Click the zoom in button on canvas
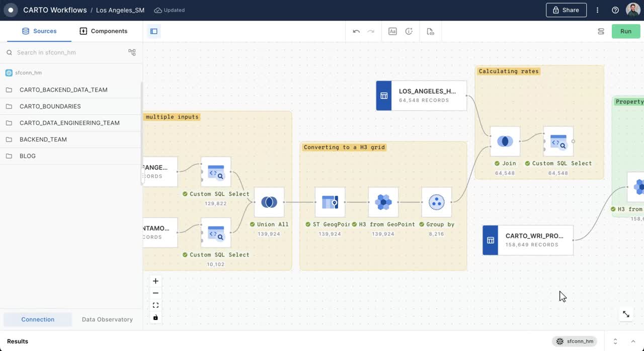The width and height of the screenshot is (644, 351). click(x=155, y=281)
